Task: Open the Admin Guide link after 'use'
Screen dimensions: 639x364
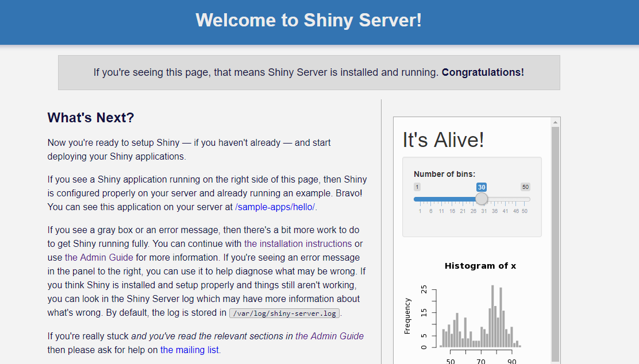Action: (99, 257)
